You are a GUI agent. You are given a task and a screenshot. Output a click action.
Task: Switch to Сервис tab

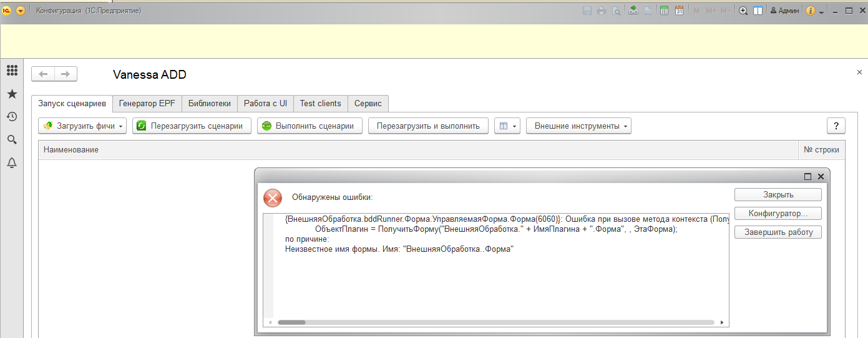pos(368,103)
